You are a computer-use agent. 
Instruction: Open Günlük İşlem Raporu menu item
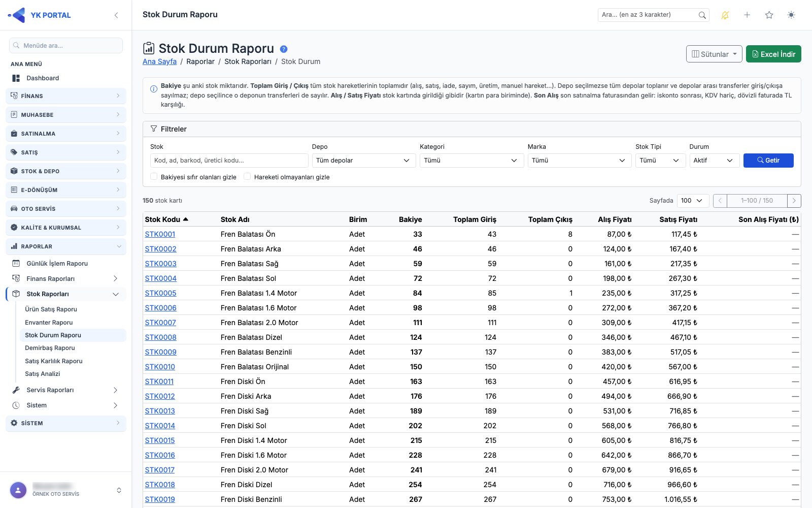pos(66,264)
